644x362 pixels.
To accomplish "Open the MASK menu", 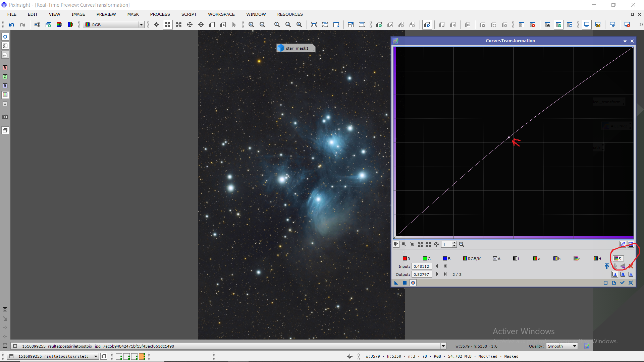I will coord(133,14).
